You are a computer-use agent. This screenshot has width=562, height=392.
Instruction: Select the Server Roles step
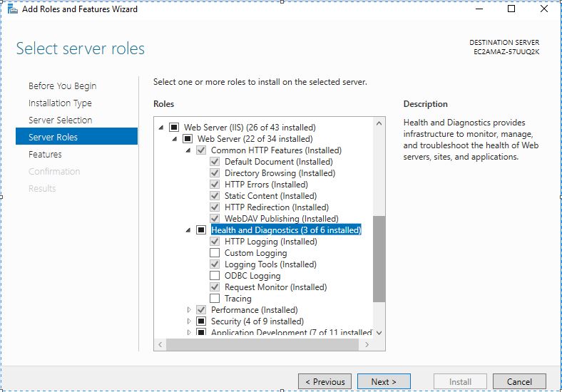click(76, 138)
